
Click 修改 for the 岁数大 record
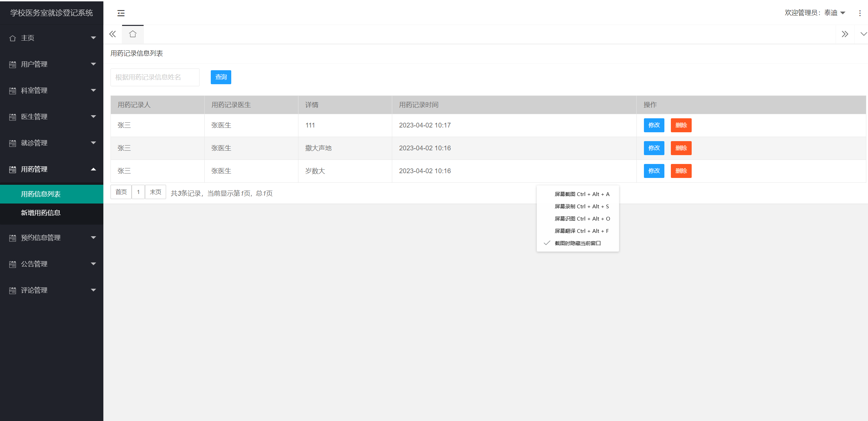[653, 171]
